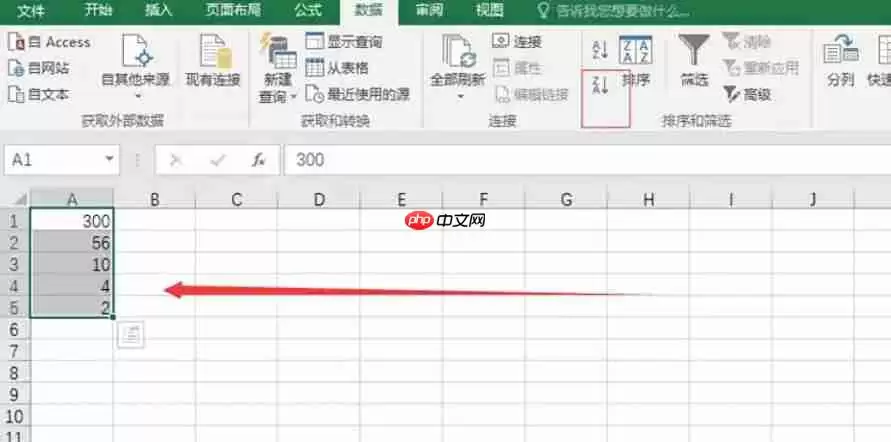Screen dimensions: 891x442
Task: Click the 'Tell me what you want' search box
Action: 614,11
